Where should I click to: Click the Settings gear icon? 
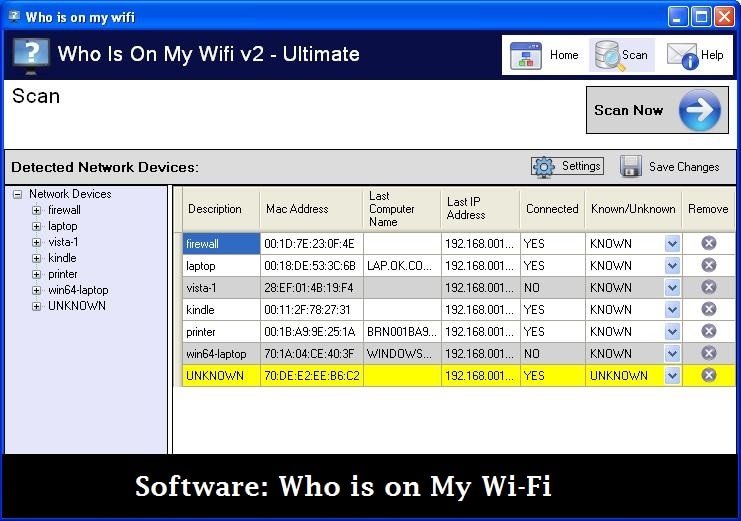(543, 166)
